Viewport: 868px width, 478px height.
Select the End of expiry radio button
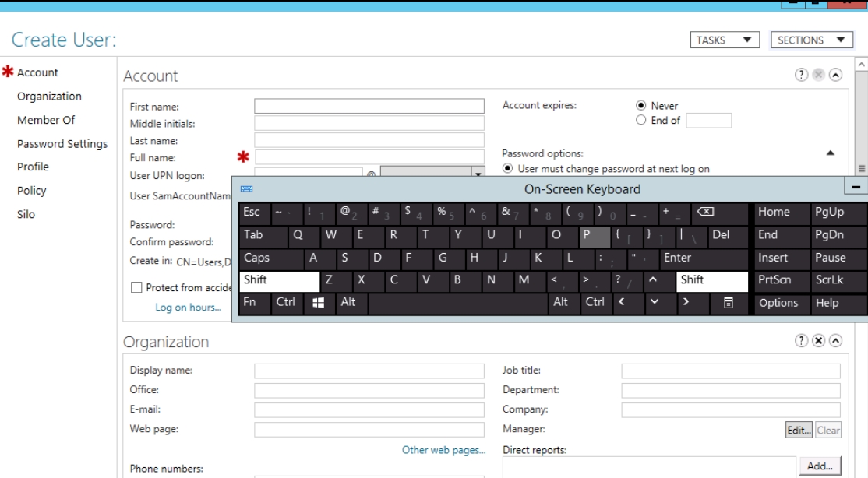pos(641,121)
